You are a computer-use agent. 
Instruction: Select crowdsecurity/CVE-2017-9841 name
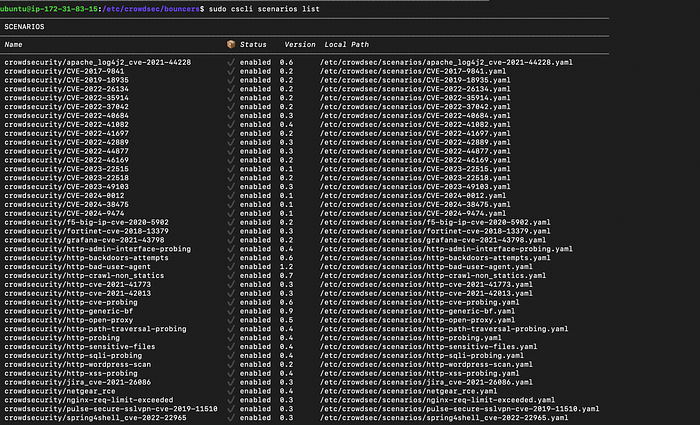tap(64, 71)
